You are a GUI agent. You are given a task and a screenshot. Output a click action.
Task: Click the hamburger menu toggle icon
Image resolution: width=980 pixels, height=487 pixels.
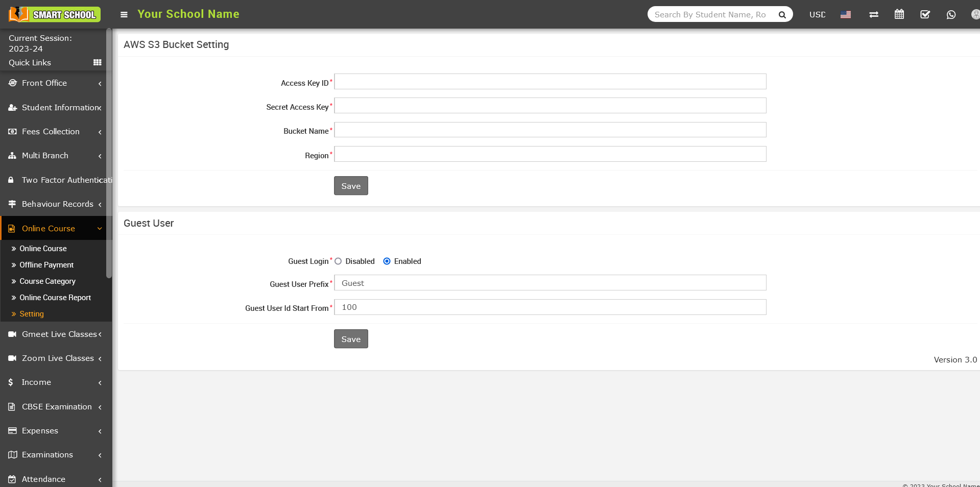click(124, 15)
